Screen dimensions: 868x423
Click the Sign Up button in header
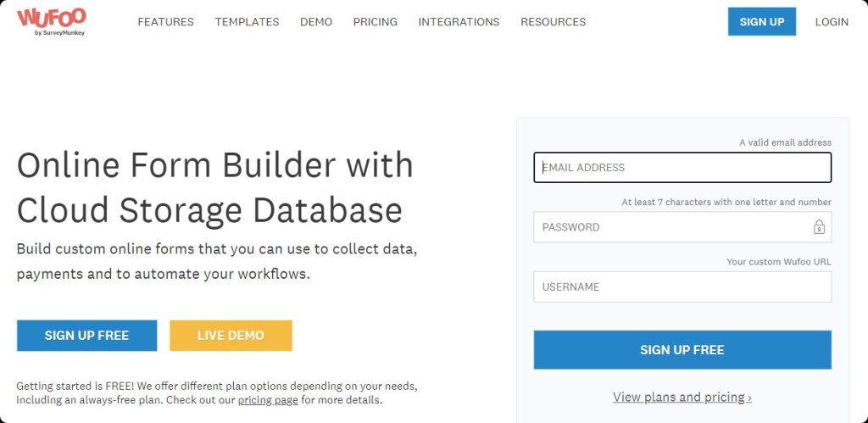[762, 21]
